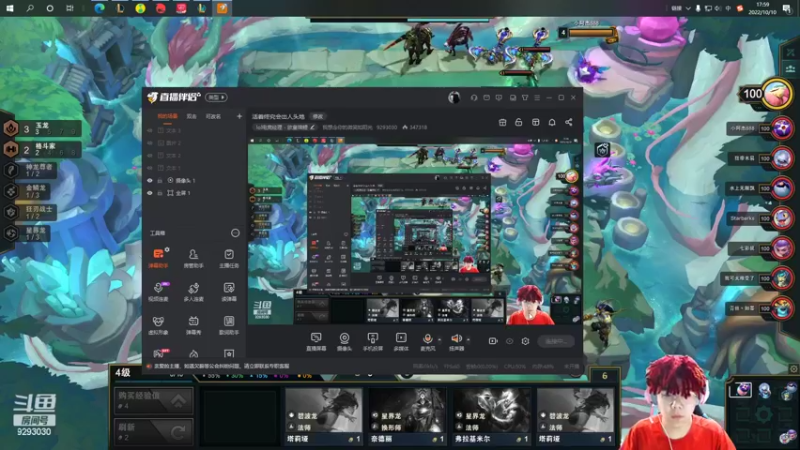Open the gift box icon in header
Image resolution: width=800 pixels, height=450 pixels.
502,122
